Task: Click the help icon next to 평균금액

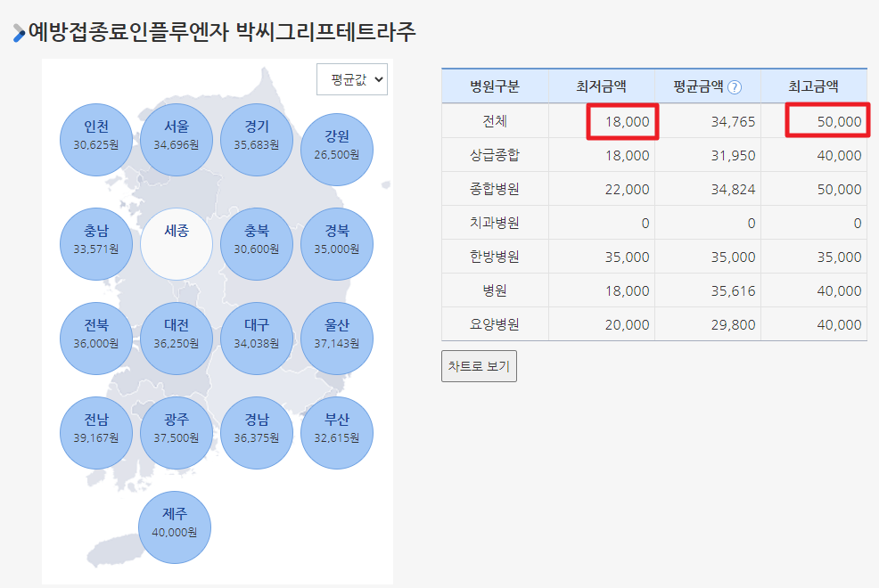Action: (x=735, y=87)
